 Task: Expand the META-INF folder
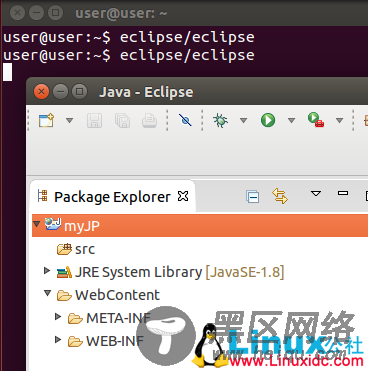(x=58, y=316)
